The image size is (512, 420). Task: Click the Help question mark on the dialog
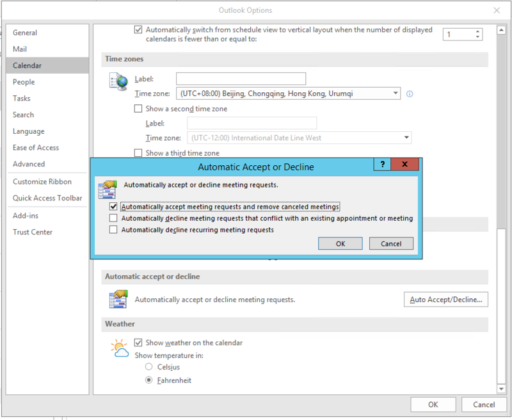(x=381, y=164)
